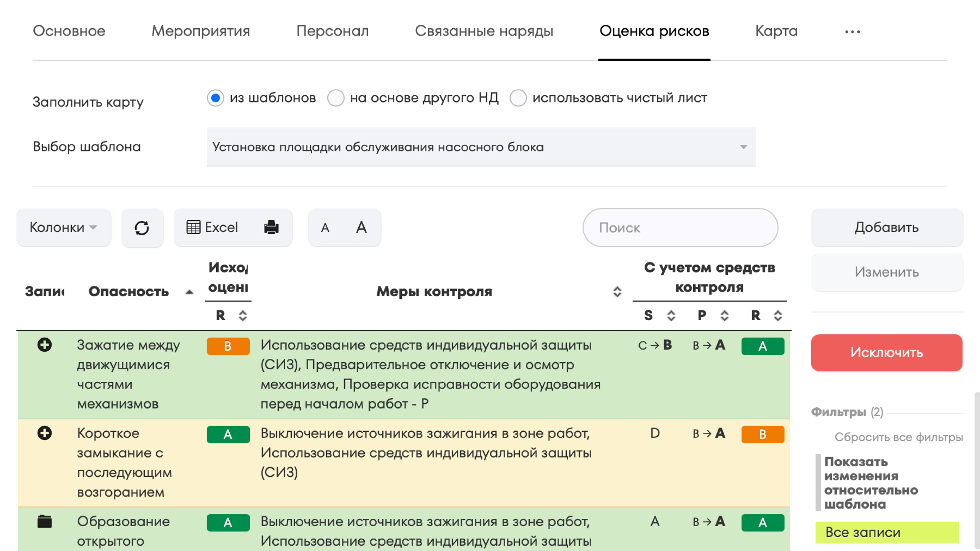980x551 pixels.
Task: Increase font size with large A
Action: point(361,228)
